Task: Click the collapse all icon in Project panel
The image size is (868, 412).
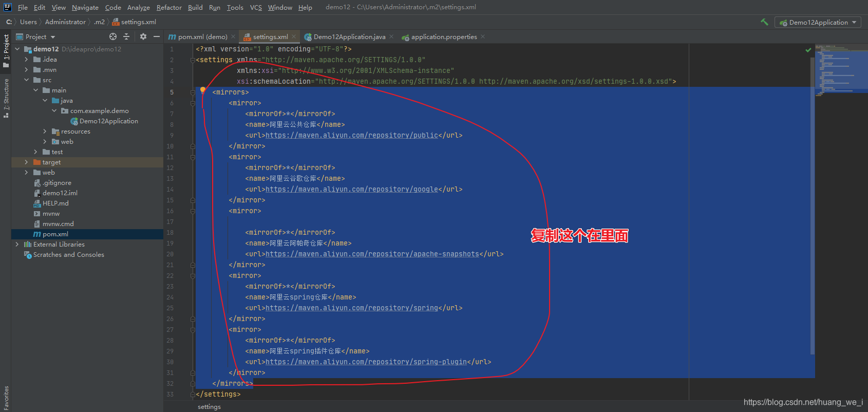Action: coord(126,36)
